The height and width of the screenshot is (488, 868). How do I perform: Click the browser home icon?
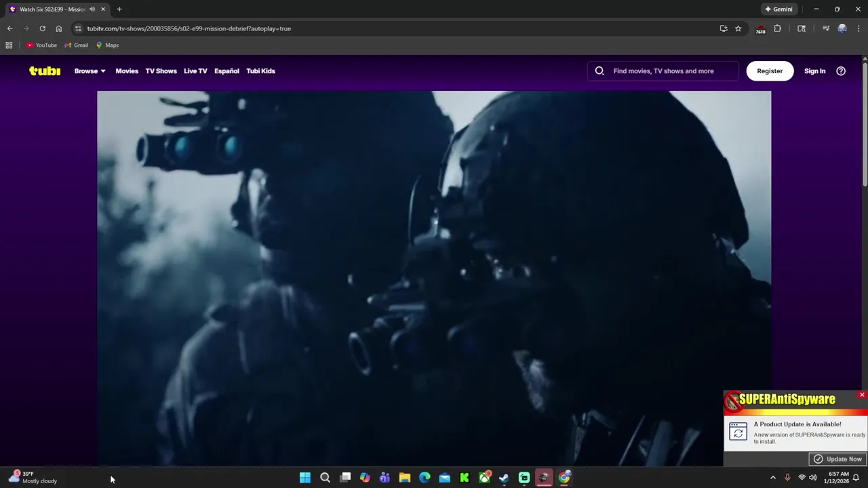tap(58, 28)
